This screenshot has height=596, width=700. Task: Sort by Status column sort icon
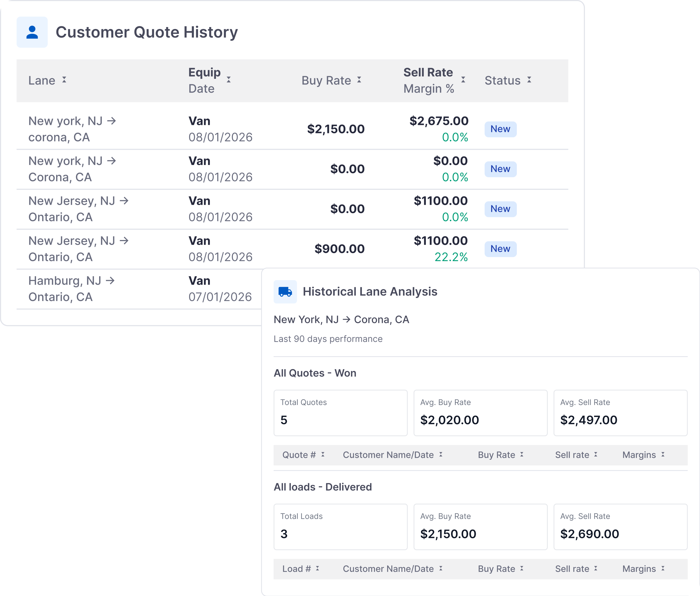pyautogui.click(x=529, y=80)
